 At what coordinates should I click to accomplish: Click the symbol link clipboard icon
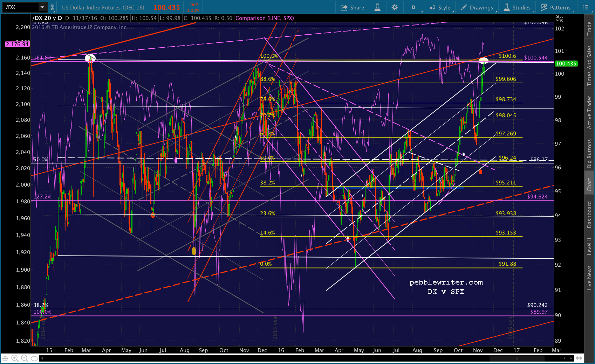(x=53, y=7)
